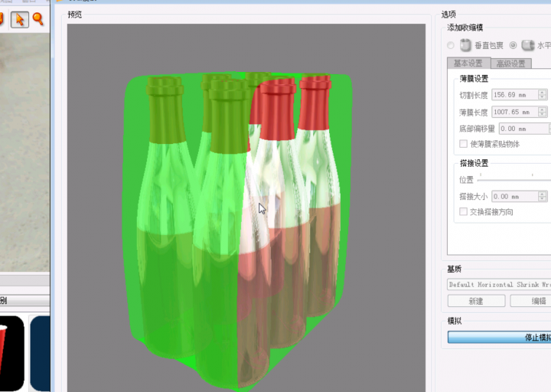Viewport: 551px width, 392px height.
Task: Choose the 垂直包裹 radio button
Action: pyautogui.click(x=451, y=46)
